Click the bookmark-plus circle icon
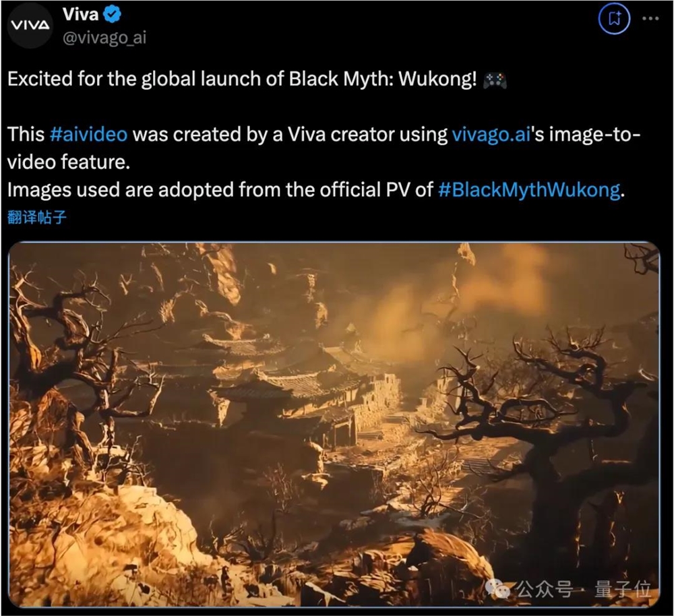This screenshot has height=616, width=674. tap(614, 18)
